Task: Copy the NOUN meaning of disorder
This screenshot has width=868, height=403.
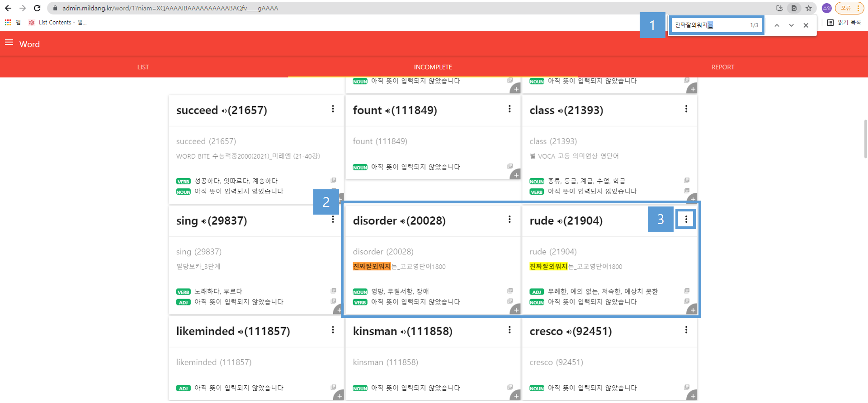Action: point(510,291)
